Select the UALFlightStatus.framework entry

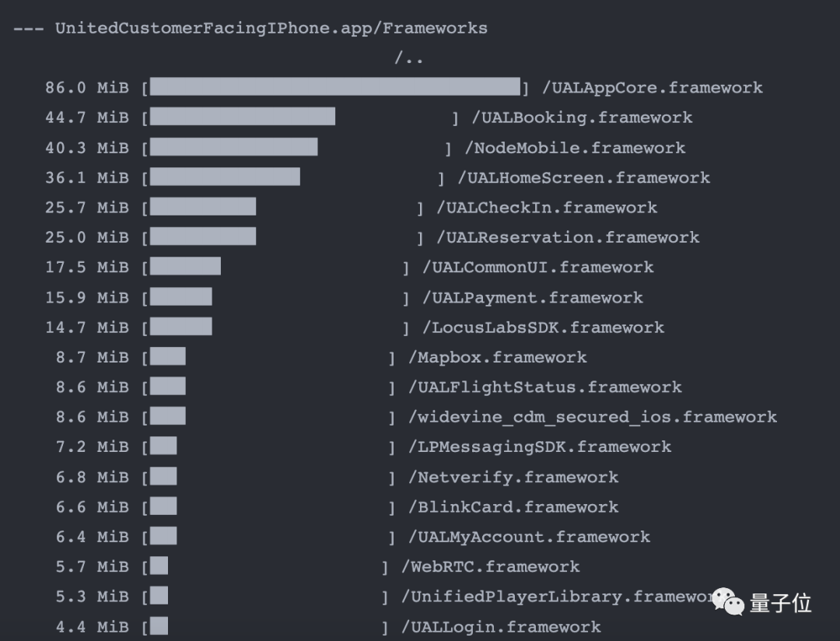point(545,387)
